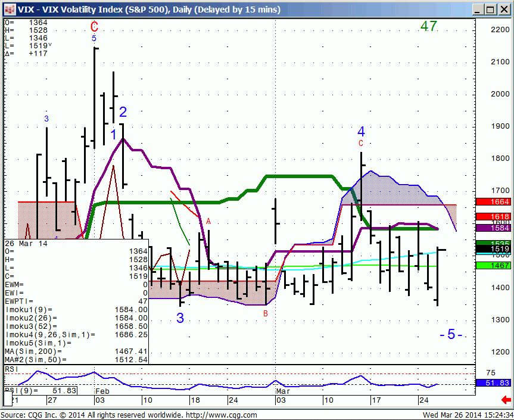The image size is (514, 420).
Task: Click the 'Imoku1(9)= 1584.00' row
Action: 76,310
